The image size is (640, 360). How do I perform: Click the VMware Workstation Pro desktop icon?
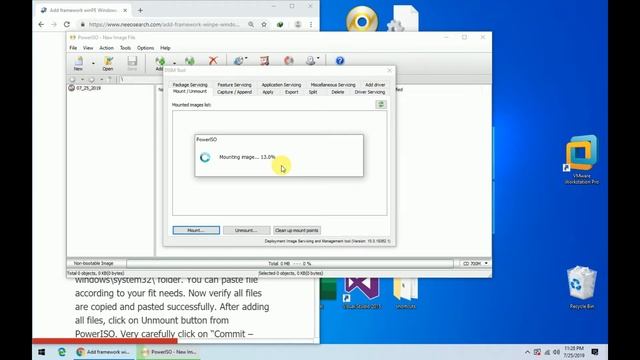[x=581, y=159]
